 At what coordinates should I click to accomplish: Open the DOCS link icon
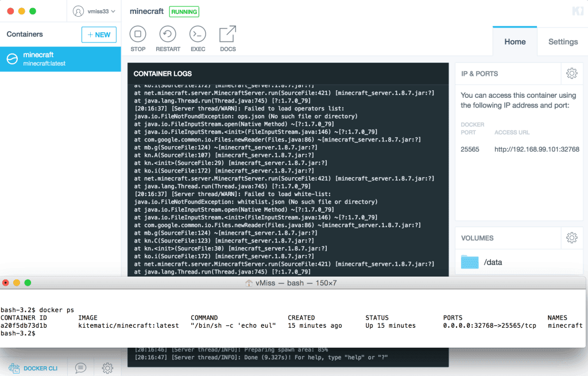point(227,34)
